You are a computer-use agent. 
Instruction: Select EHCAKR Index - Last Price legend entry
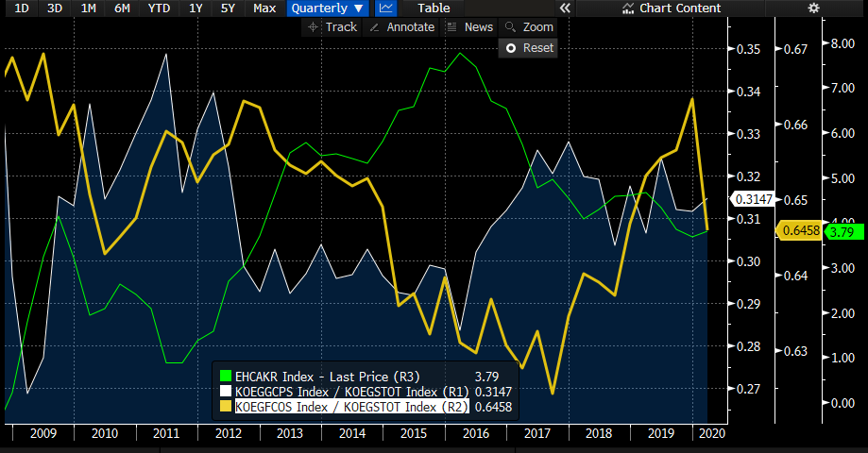327,377
